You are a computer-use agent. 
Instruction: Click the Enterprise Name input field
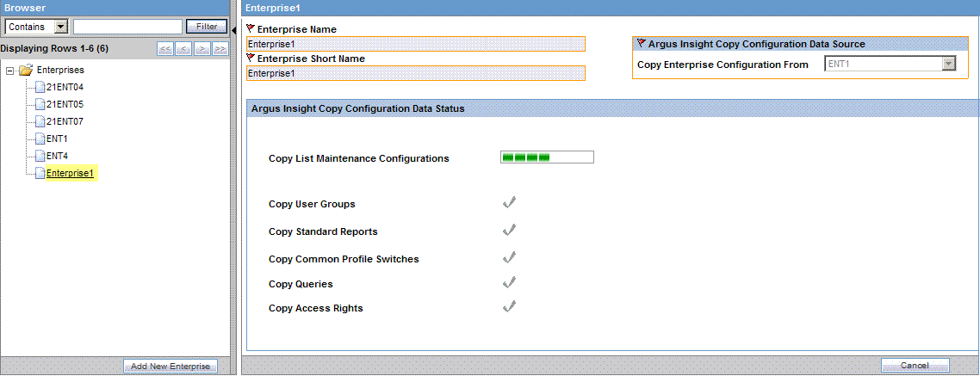point(416,44)
